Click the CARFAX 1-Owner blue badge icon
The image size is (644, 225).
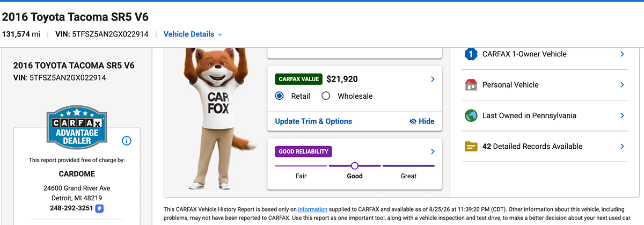pyautogui.click(x=471, y=54)
